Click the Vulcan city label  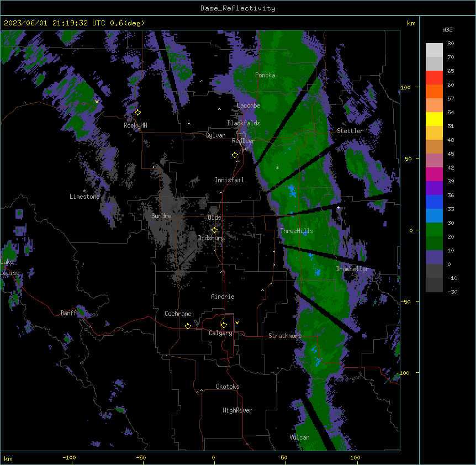click(x=300, y=437)
